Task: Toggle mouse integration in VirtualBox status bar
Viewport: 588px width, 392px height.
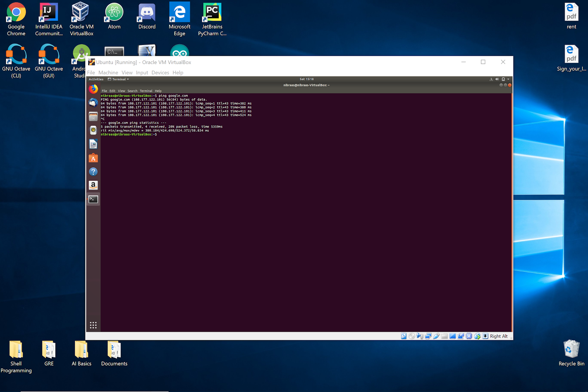Action: [x=477, y=336]
